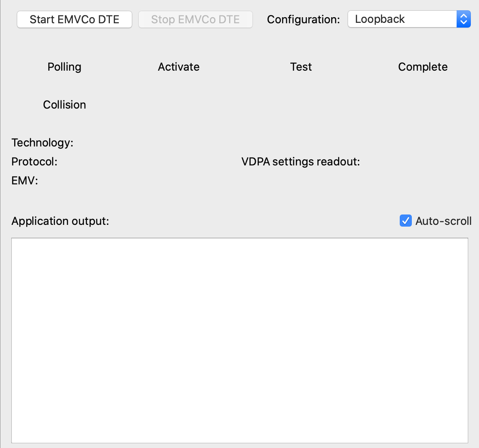479x448 pixels.
Task: Untick the Auto-scroll checkbox
Action: (406, 221)
